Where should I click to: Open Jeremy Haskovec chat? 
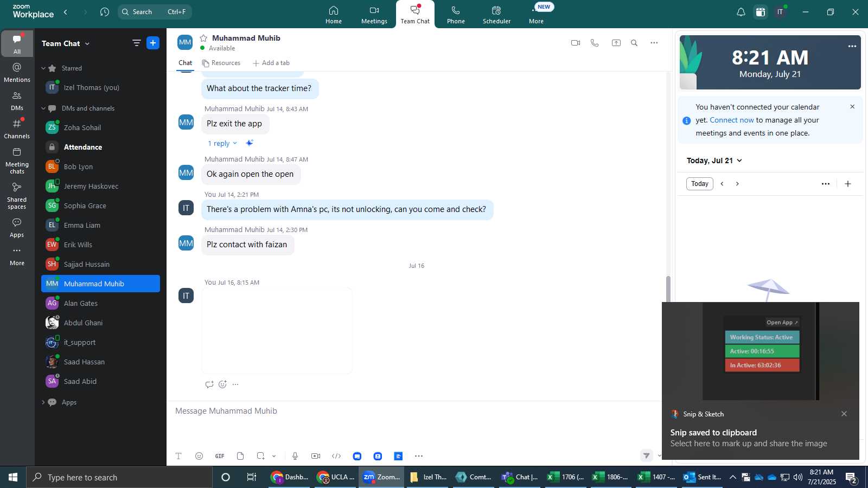(100, 187)
